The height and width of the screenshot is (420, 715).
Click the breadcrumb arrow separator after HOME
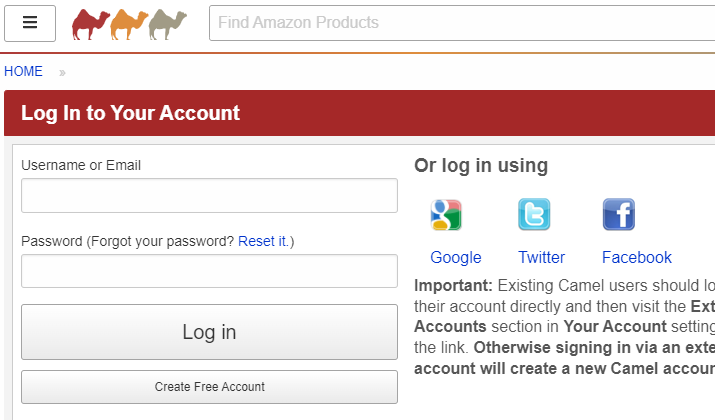tap(62, 73)
